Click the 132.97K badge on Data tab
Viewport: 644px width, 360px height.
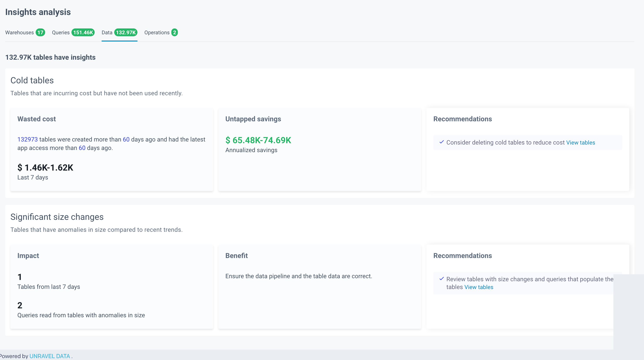pos(126,33)
